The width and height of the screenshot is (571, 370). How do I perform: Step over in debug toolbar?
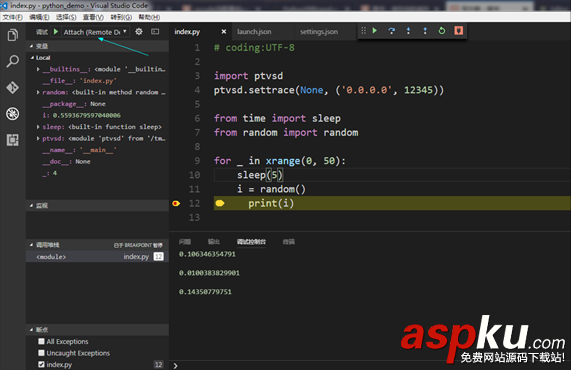391,31
